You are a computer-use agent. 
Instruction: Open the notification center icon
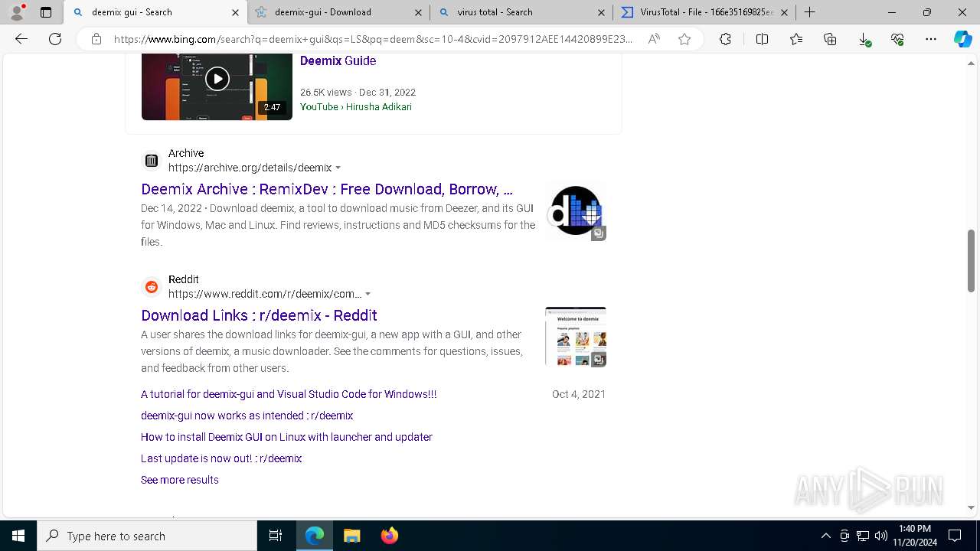point(955,536)
